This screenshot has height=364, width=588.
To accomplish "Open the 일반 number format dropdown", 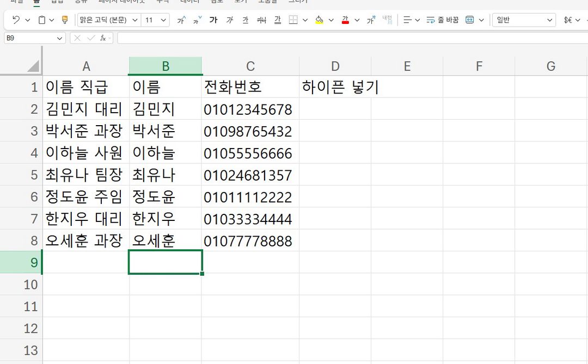I will click(550, 20).
